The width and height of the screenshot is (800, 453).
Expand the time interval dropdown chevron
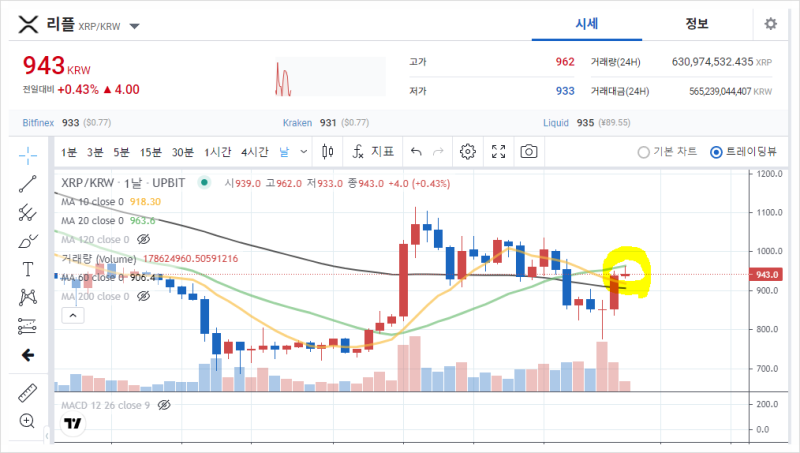click(304, 152)
